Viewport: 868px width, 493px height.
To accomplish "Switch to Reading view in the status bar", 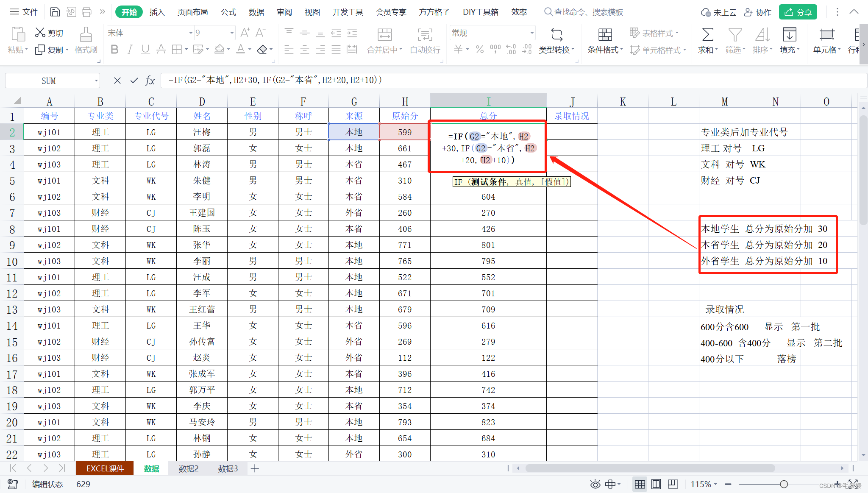I will click(673, 484).
